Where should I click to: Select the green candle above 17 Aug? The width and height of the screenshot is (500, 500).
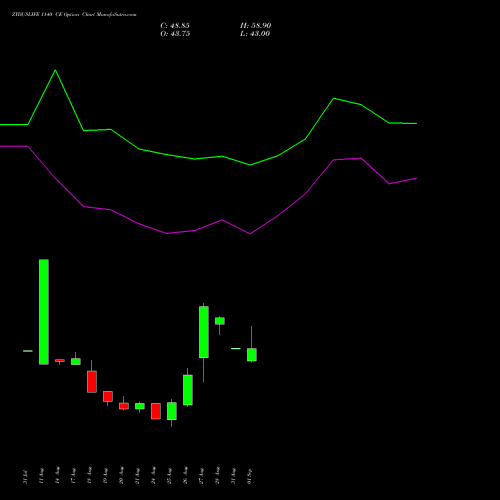point(76,361)
